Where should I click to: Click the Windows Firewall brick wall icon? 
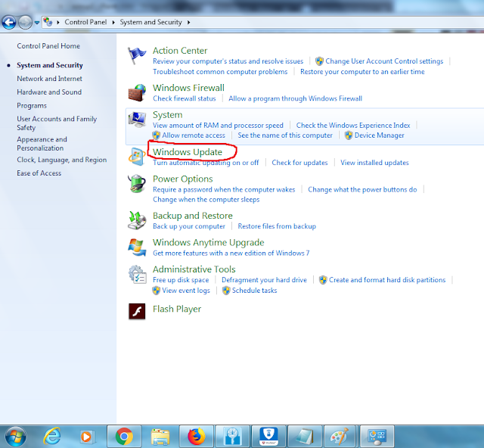coord(137,92)
